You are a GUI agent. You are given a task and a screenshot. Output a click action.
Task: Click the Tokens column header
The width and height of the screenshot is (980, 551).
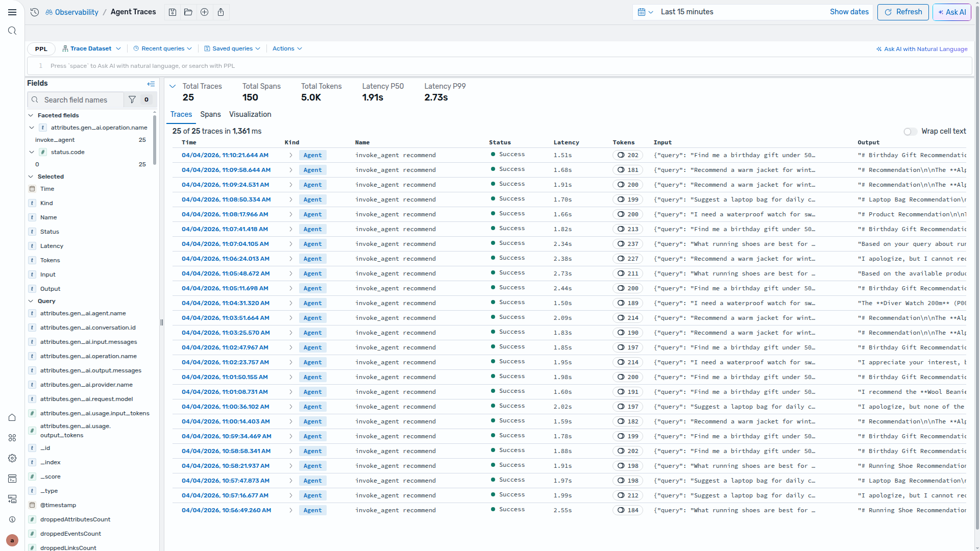pos(623,142)
